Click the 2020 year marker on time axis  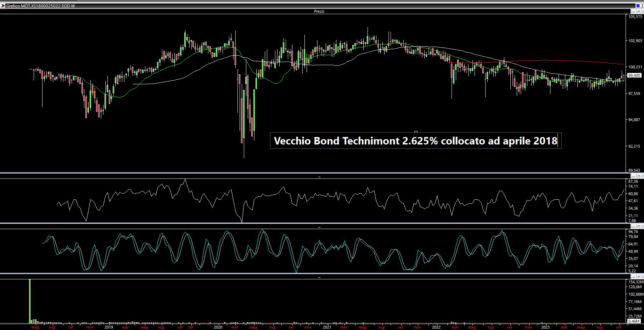pyautogui.click(x=218, y=327)
